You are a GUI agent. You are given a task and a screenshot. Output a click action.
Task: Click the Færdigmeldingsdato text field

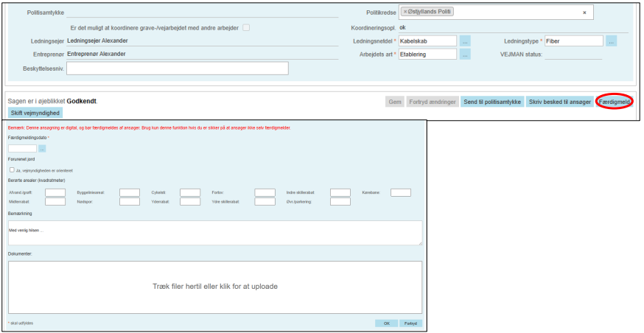click(x=22, y=149)
